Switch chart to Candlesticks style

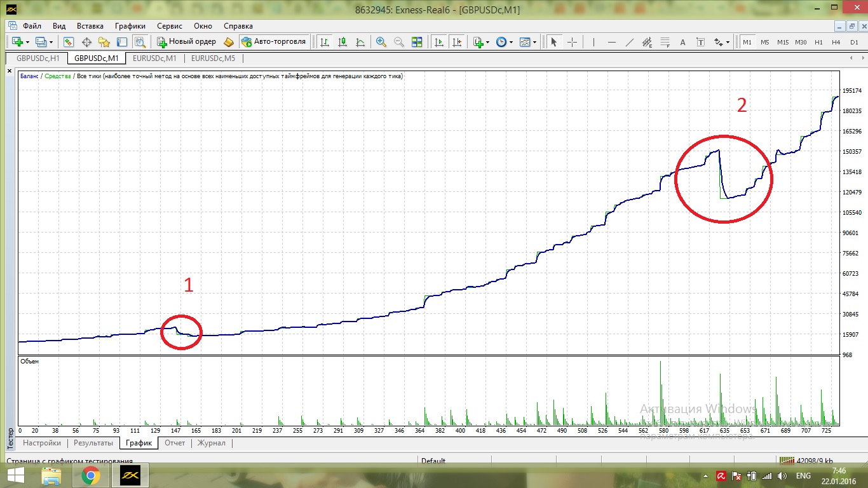coord(342,42)
